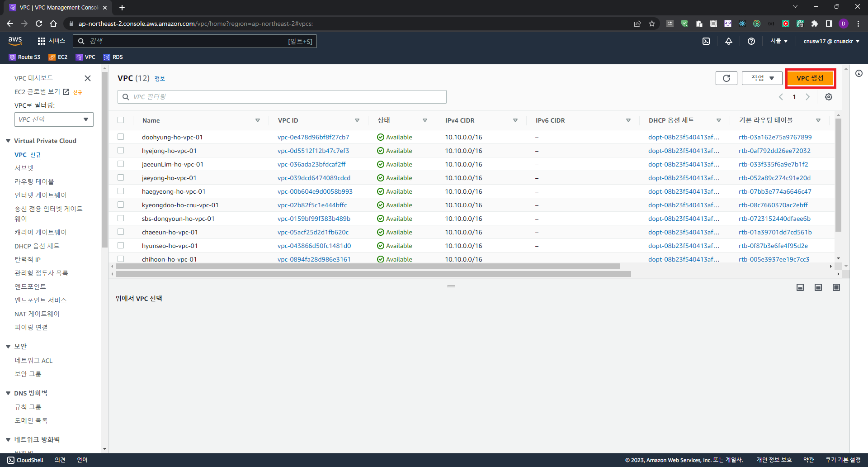The image size is (868, 467).
Task: Open route table rtb-03a162e75a9767899 link
Action: click(x=775, y=137)
